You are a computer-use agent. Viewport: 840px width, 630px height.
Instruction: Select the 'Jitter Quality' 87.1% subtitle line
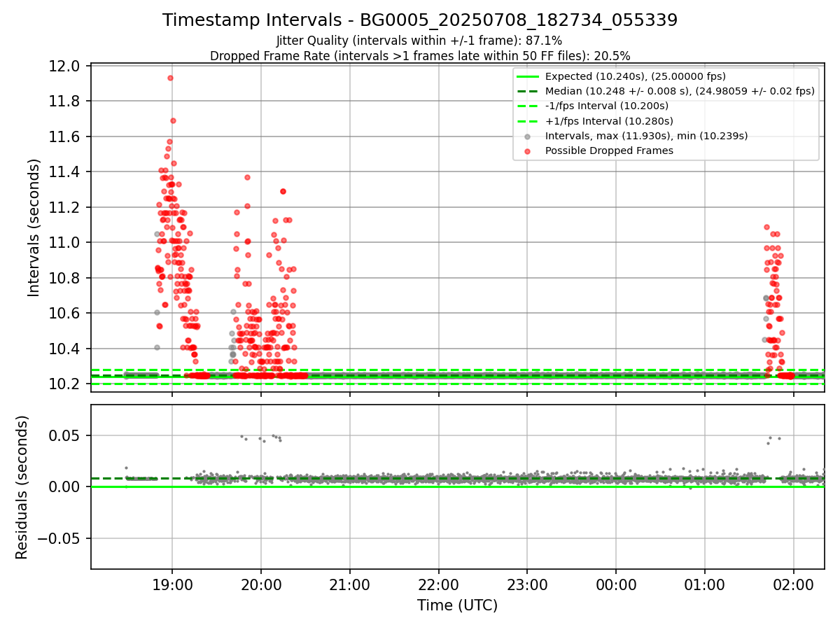(x=419, y=41)
